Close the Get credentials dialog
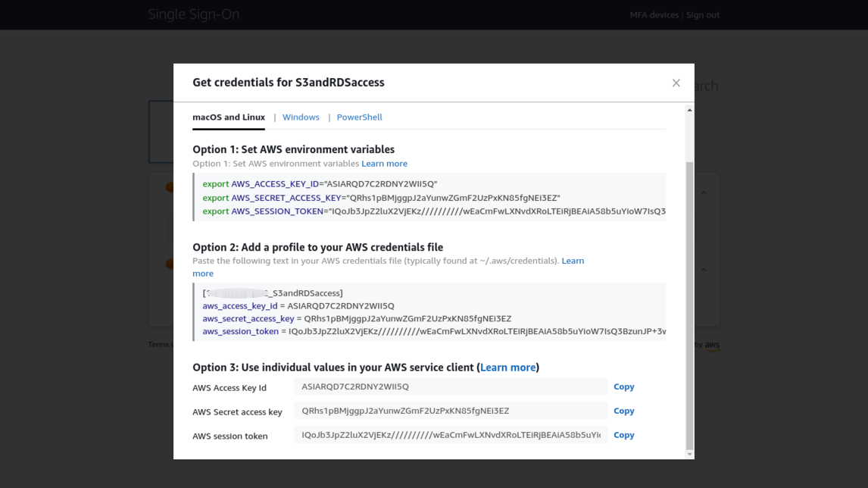Image resolution: width=868 pixels, height=488 pixels. coord(676,83)
